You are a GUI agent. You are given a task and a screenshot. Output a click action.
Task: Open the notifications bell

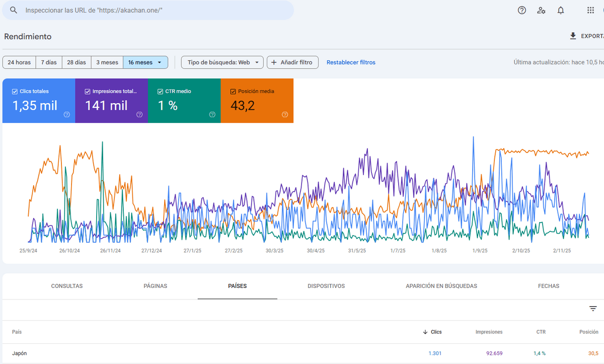tap(561, 10)
